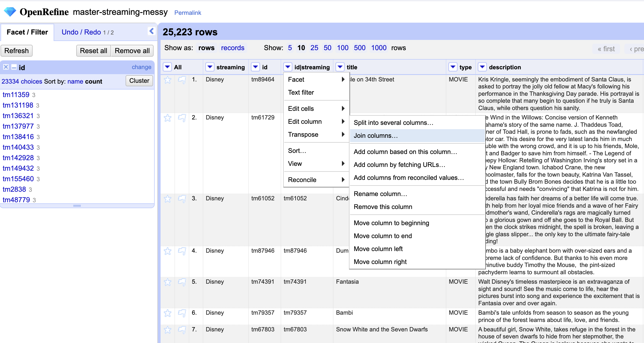Click the Reset all button
The height and width of the screenshot is (343, 644).
pyautogui.click(x=94, y=51)
